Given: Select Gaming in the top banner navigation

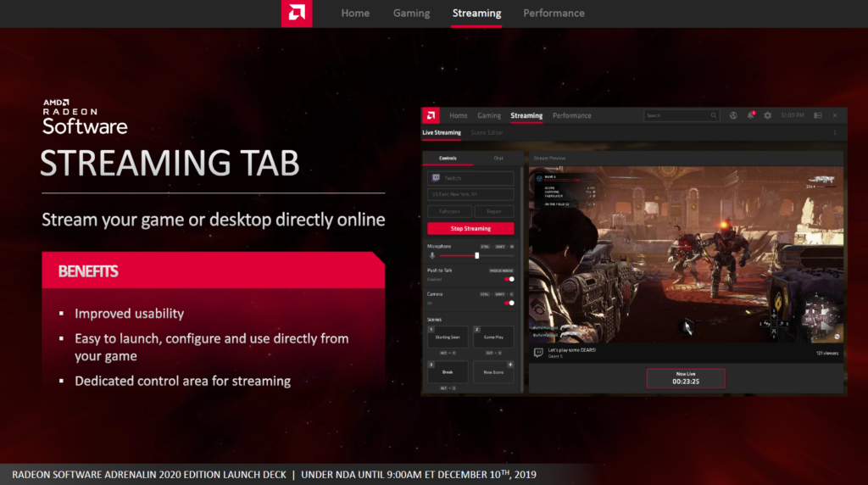Looking at the screenshot, I should tap(411, 14).
